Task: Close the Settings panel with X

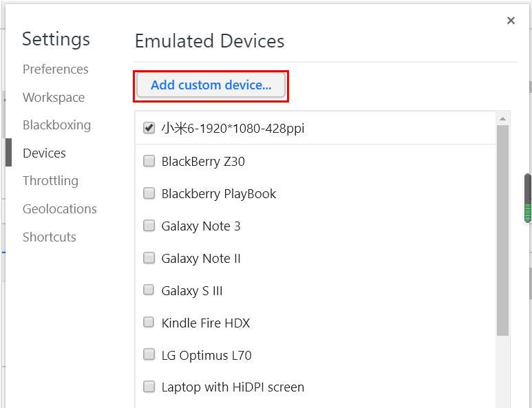Action: tap(511, 21)
